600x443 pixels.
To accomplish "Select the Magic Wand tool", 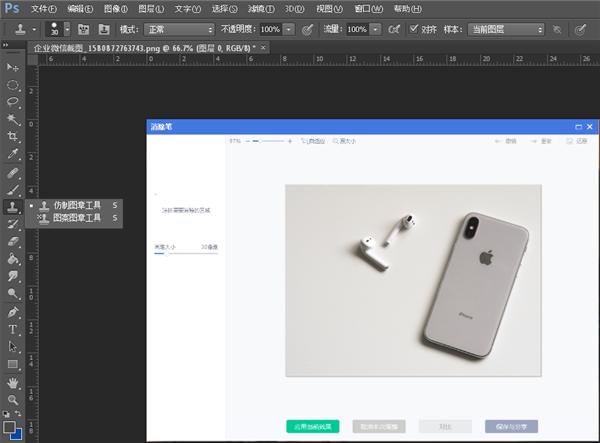I will [x=13, y=120].
